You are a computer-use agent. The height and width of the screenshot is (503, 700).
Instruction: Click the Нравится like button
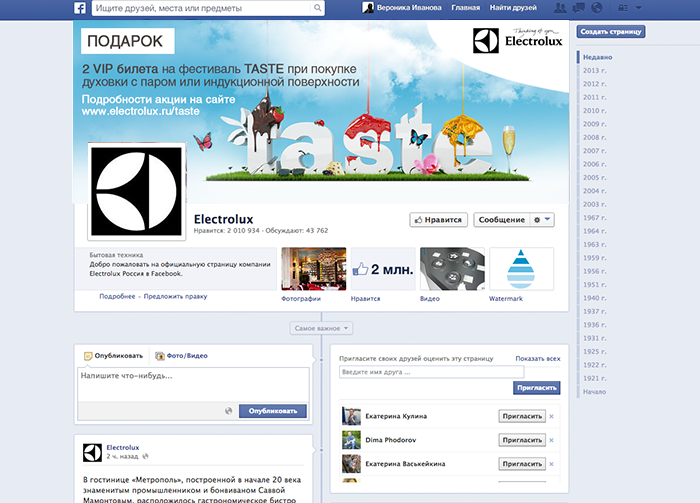click(x=438, y=220)
